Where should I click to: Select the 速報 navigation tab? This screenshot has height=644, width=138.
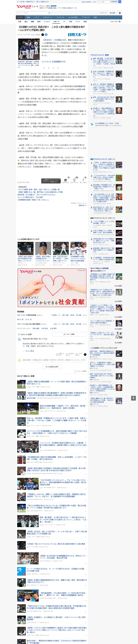28,17
